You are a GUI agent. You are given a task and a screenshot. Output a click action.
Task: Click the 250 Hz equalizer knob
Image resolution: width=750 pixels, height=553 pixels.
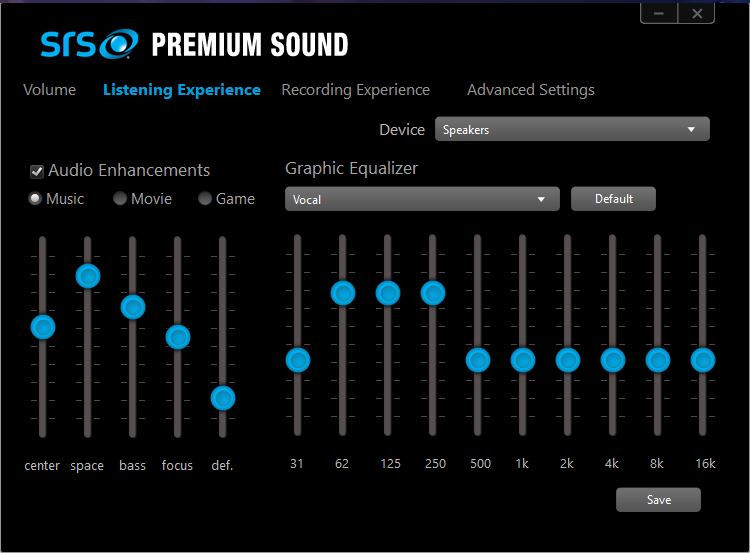tap(433, 293)
